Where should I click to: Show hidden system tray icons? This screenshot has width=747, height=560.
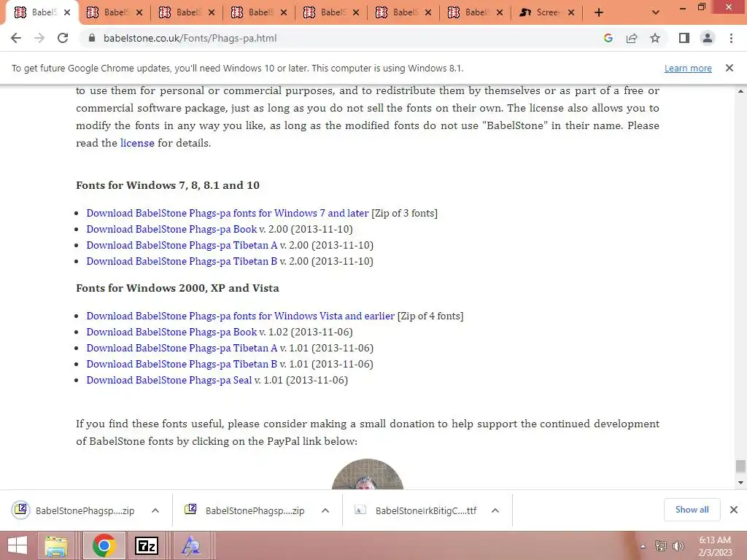point(643,546)
